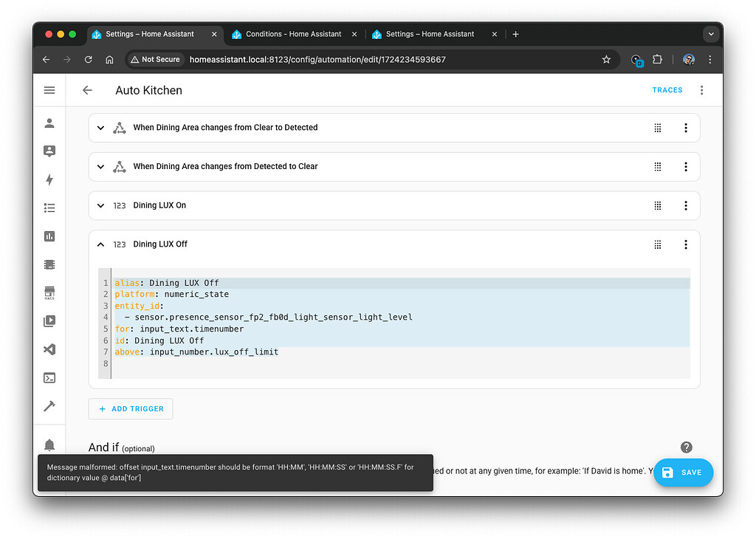Open the overflow menu for Dining LUX Off
The height and width of the screenshot is (539, 756).
[685, 244]
